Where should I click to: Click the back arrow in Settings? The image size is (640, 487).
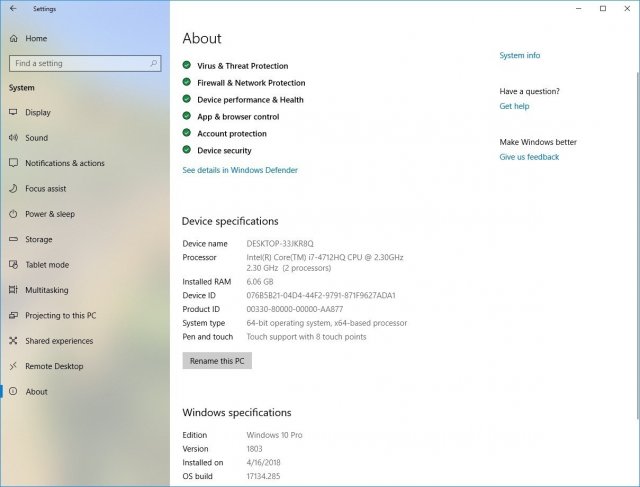(x=13, y=8)
